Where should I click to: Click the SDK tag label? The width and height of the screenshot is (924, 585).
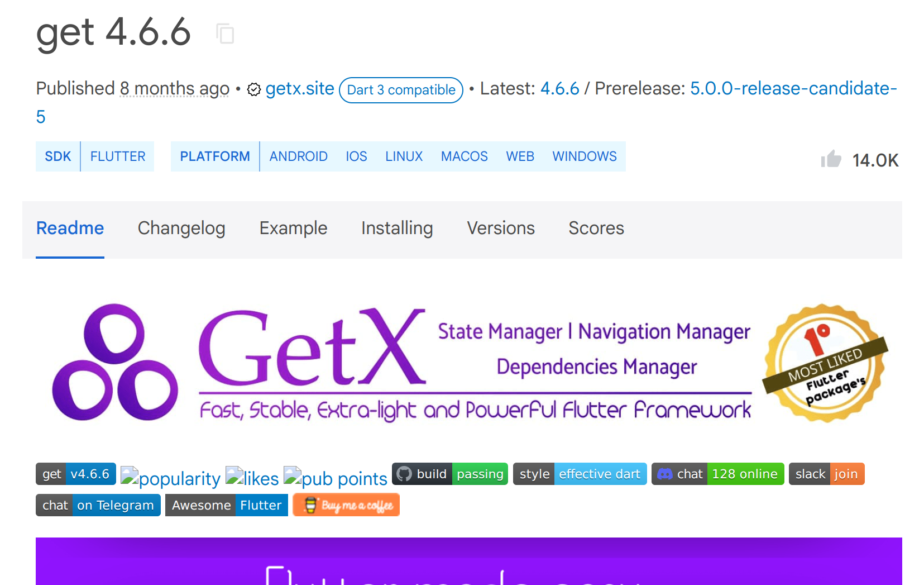coord(58,156)
